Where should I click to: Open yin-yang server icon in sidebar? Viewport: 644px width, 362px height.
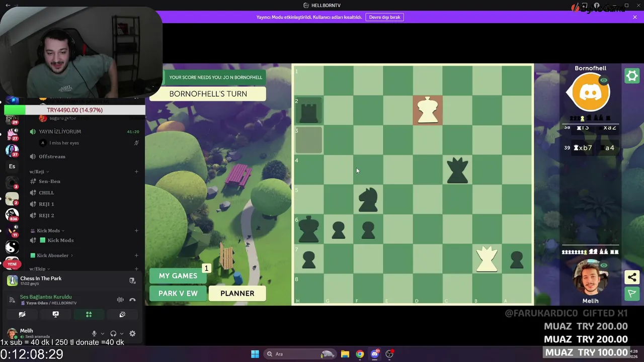[12, 247]
